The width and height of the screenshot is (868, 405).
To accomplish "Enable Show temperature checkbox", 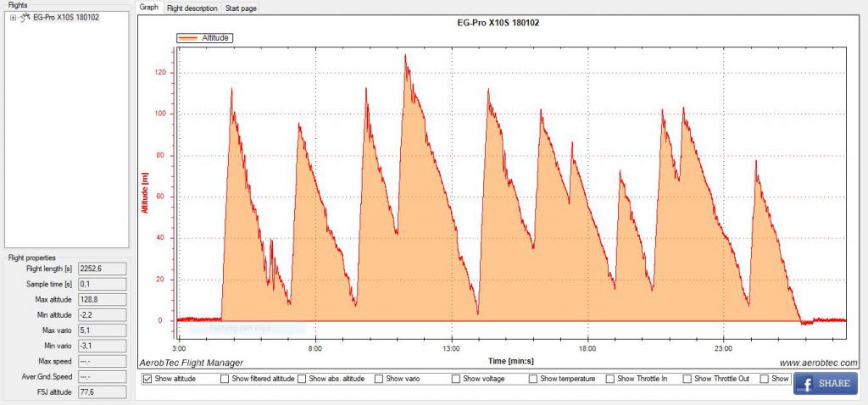I will (533, 379).
